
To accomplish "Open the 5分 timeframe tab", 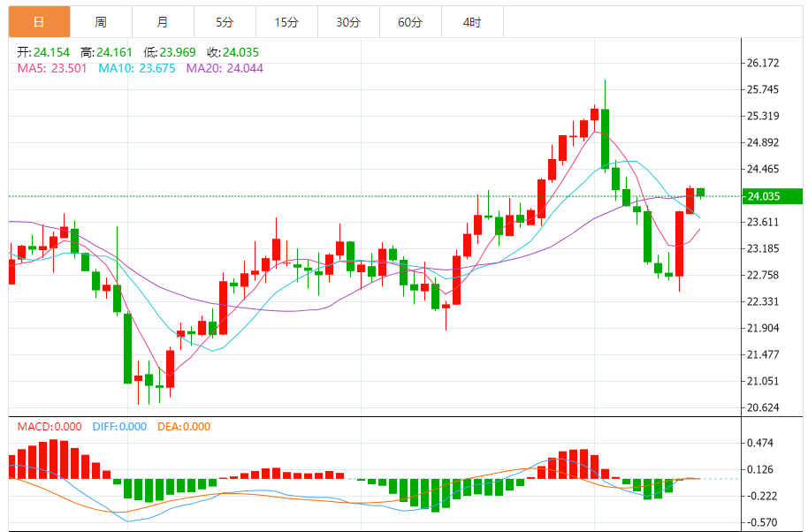I will click(225, 22).
